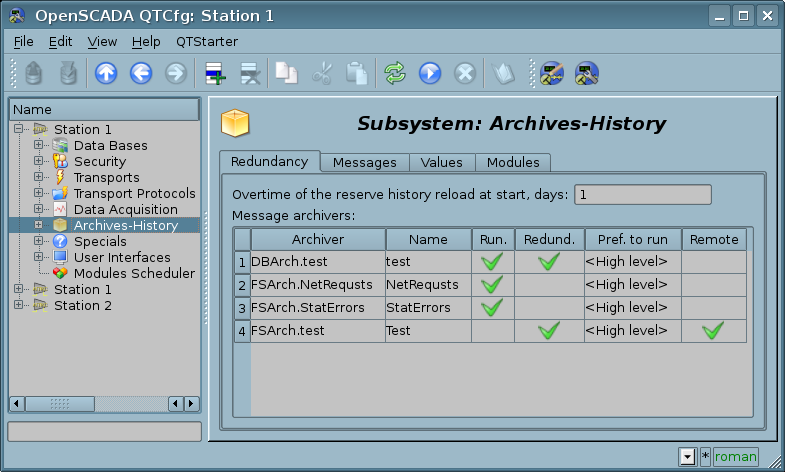Refresh the page using the green arrows icon
This screenshot has height=472, width=785.
395,73
